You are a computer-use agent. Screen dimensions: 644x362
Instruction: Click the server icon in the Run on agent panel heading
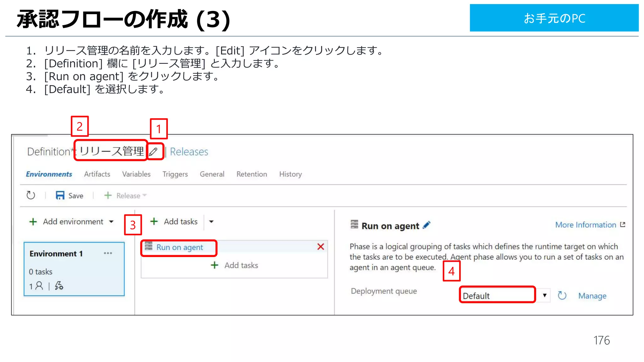tap(354, 224)
